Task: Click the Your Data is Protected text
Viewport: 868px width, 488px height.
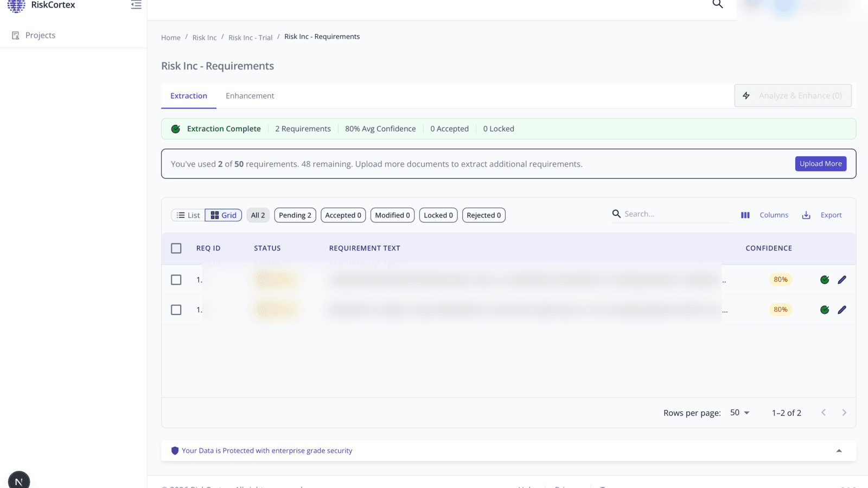Action: pos(267,451)
